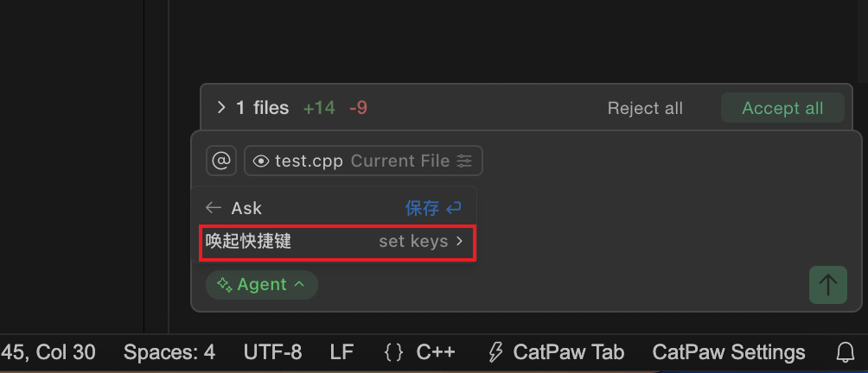
Task: Change the UTF-8 encoding in the status bar
Action: [272, 352]
